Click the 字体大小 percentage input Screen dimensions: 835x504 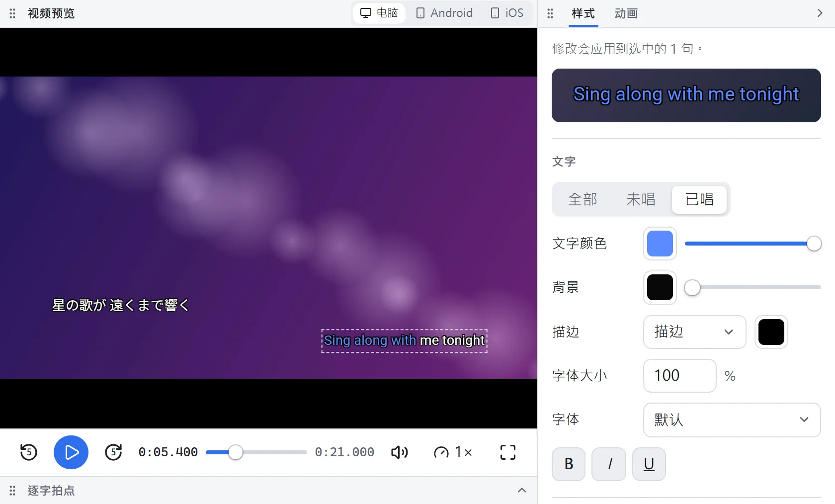pos(680,376)
